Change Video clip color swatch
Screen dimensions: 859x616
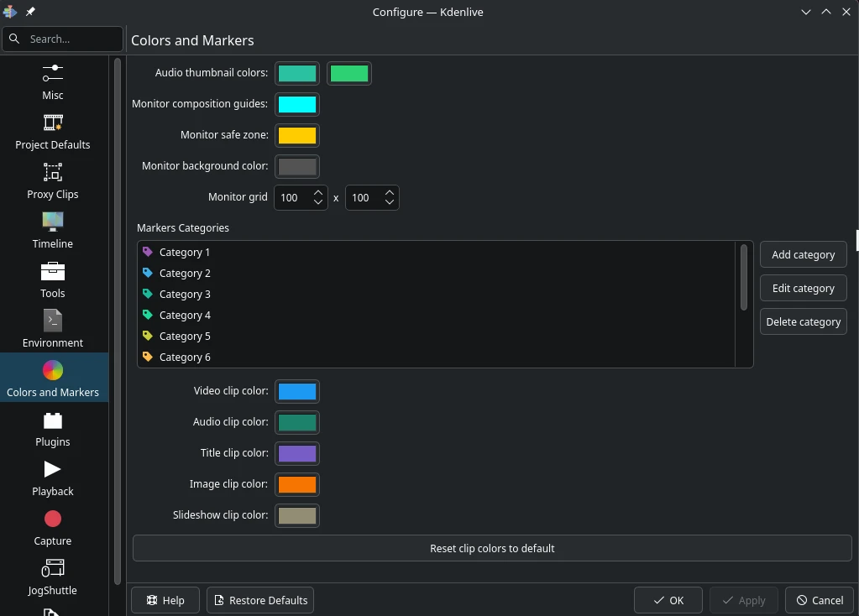(297, 391)
